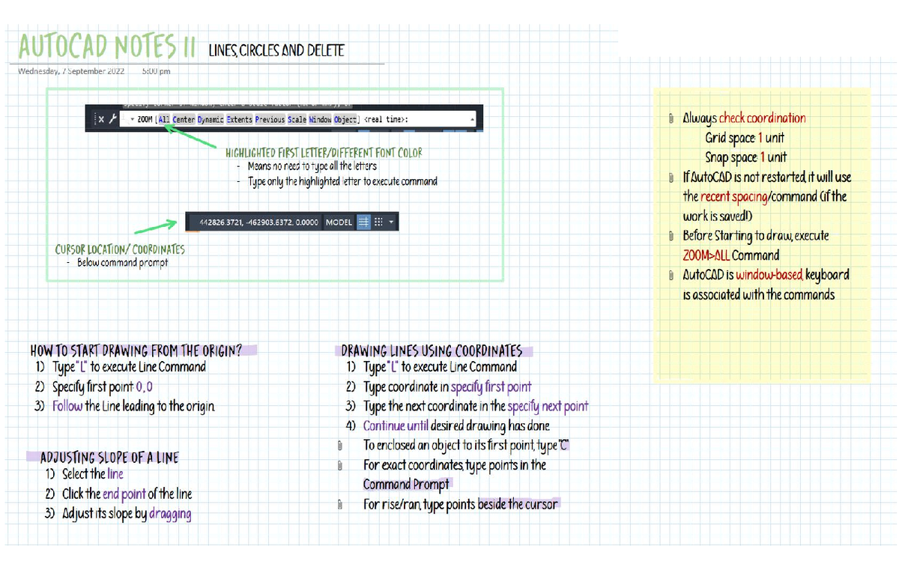Click the MODEL label in the status bar
Screen dimensions: 899x588
click(339, 222)
